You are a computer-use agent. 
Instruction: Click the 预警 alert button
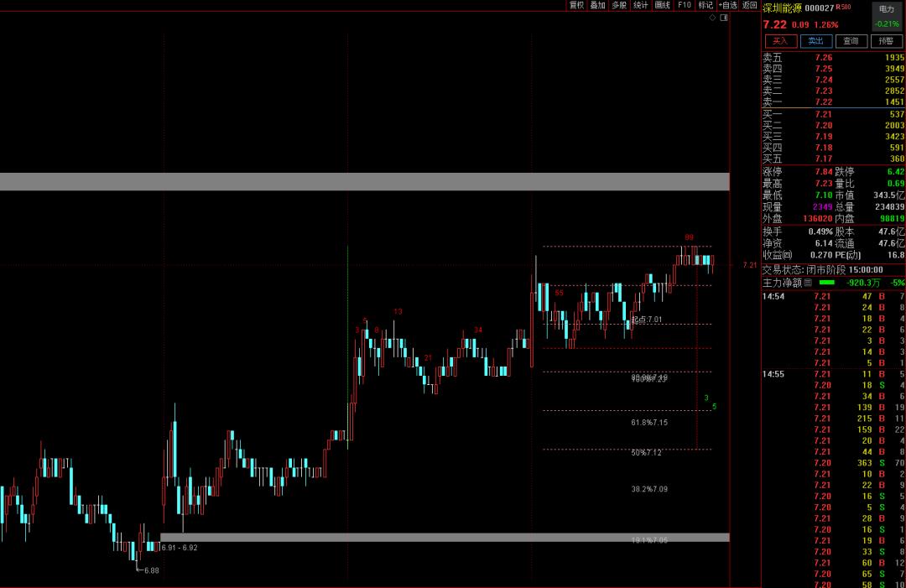click(x=887, y=40)
